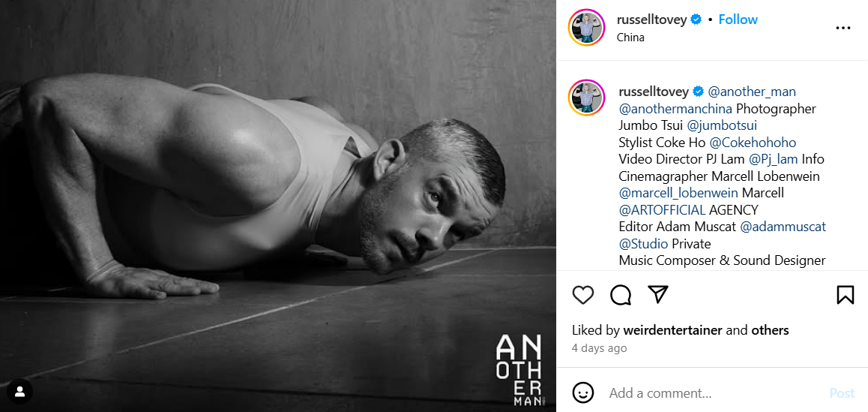
Task: Open the China location link
Action: (x=630, y=38)
